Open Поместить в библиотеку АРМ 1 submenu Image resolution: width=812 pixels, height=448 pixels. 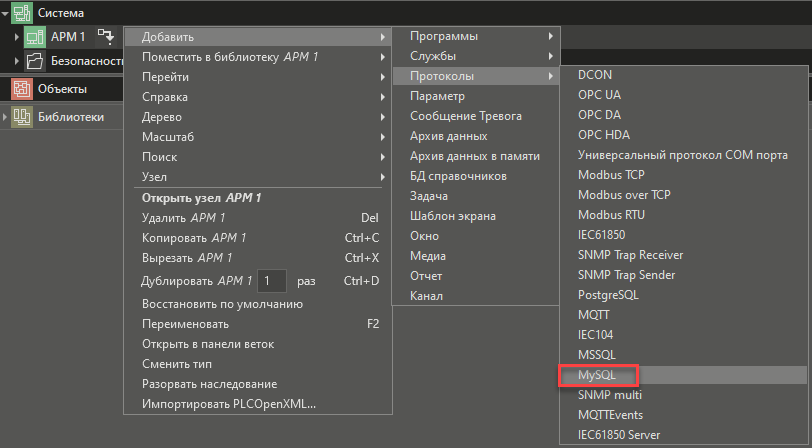click(x=258, y=57)
